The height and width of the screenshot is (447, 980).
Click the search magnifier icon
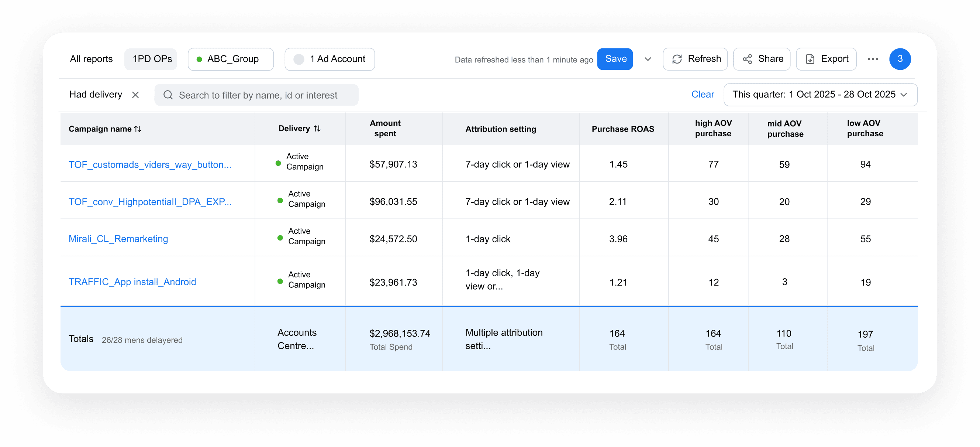(x=168, y=95)
